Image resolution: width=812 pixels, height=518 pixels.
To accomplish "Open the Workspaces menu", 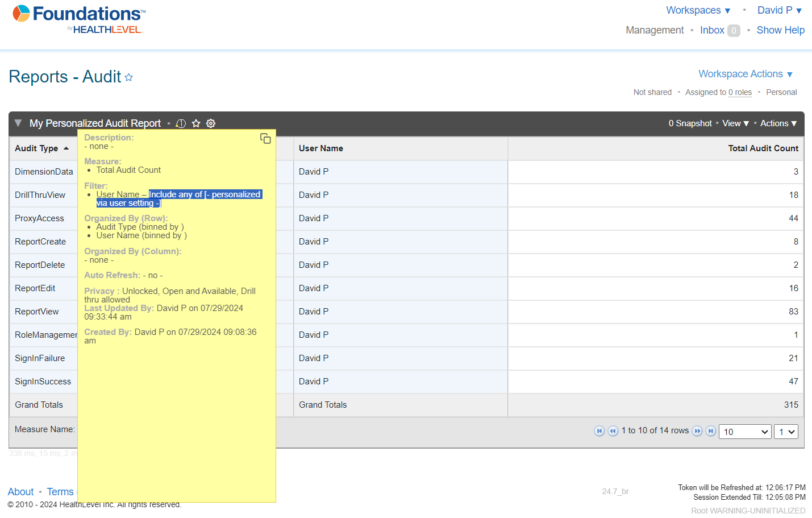I will tap(698, 10).
